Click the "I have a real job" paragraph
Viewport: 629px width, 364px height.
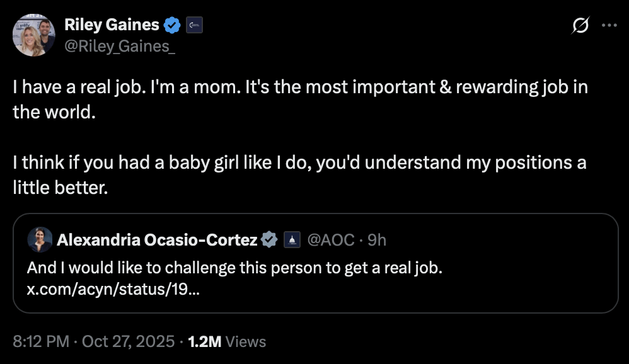pos(300,99)
